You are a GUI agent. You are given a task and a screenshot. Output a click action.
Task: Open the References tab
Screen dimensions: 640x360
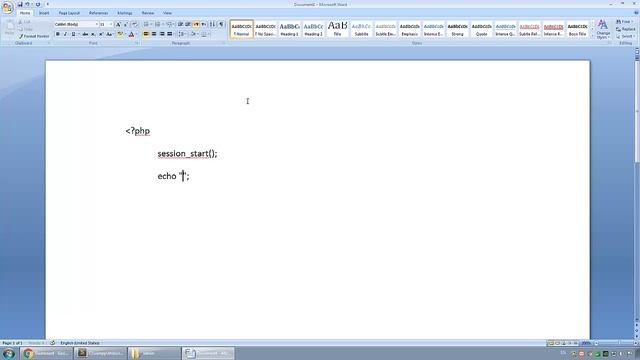98,13
